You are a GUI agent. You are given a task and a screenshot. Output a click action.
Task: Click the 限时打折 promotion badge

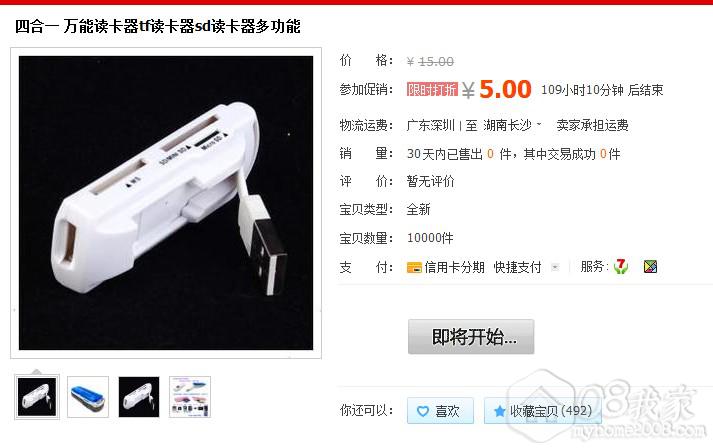[x=432, y=89]
